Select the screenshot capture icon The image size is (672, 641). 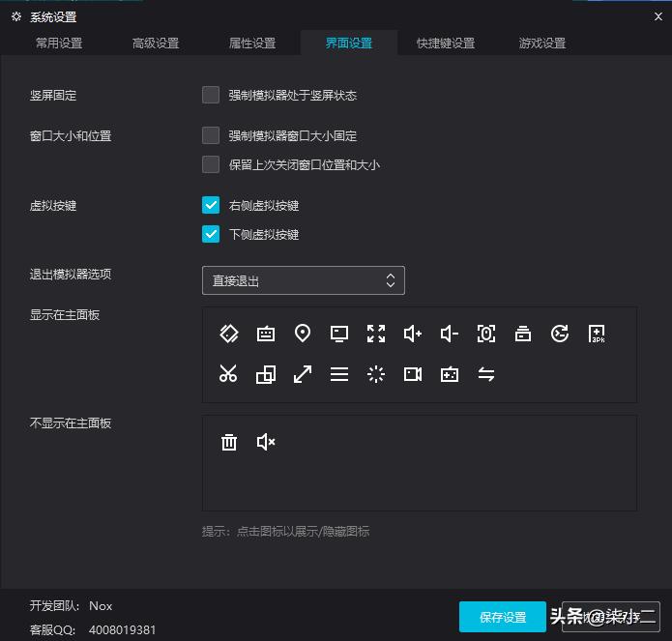(x=486, y=334)
